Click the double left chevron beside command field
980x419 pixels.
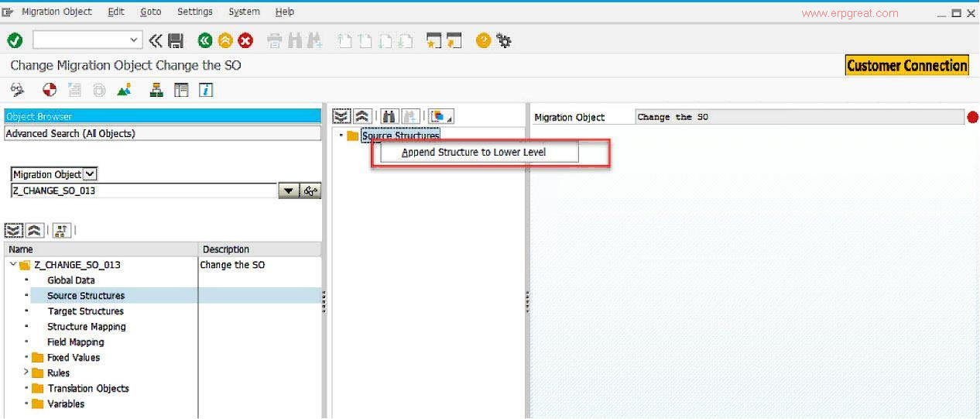(156, 40)
